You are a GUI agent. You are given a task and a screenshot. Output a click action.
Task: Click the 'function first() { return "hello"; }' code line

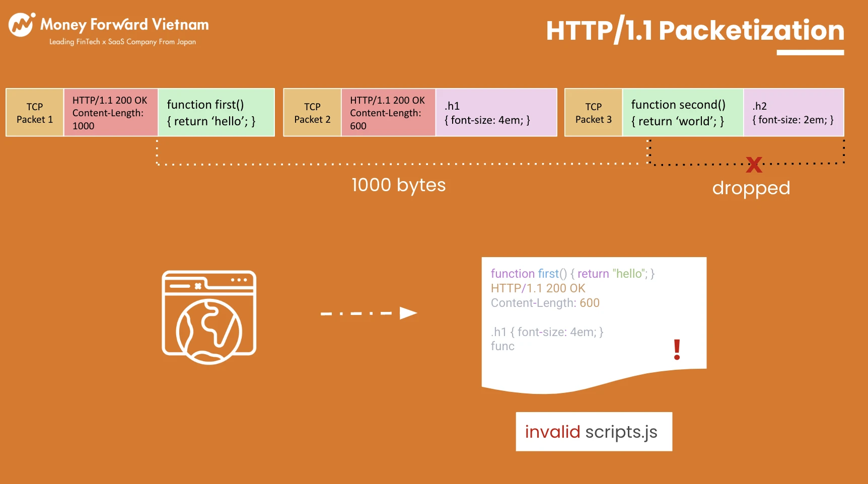[572, 274]
